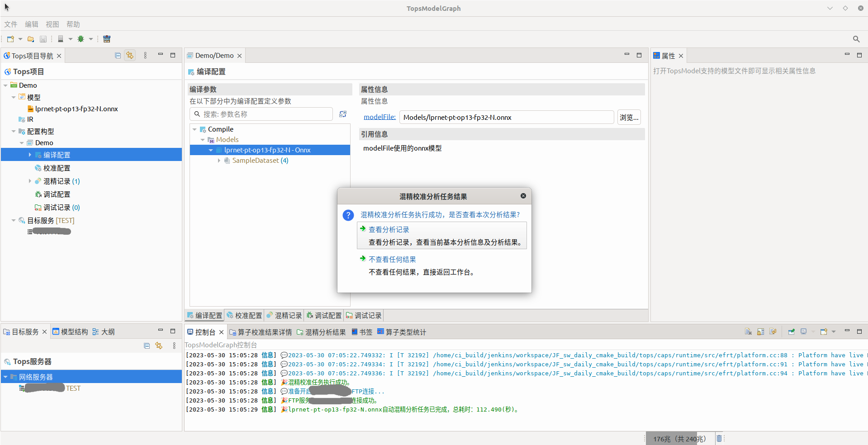Expand the 混精记录 (1) node
868x445 pixels.
click(30, 181)
